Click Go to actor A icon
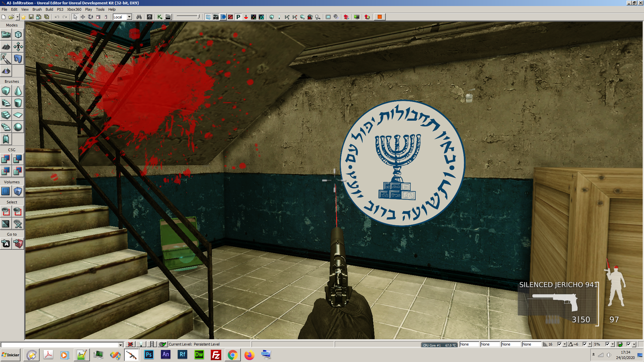Viewport: 644px width, 362px height. pos(6,244)
